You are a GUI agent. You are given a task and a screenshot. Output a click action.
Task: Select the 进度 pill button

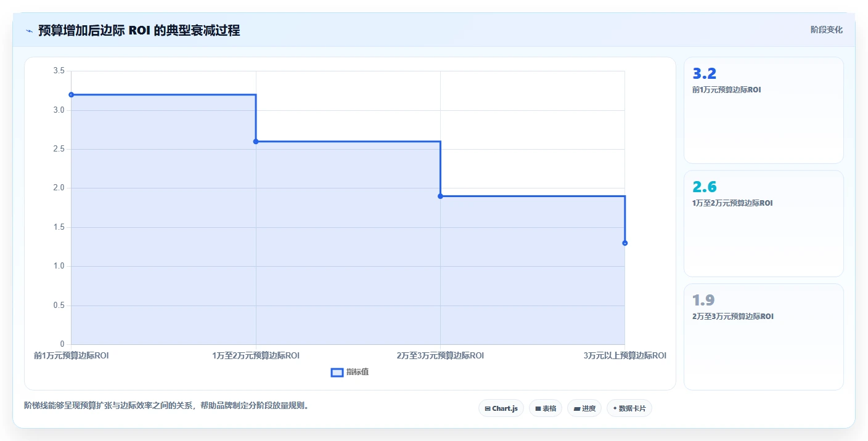click(x=584, y=408)
